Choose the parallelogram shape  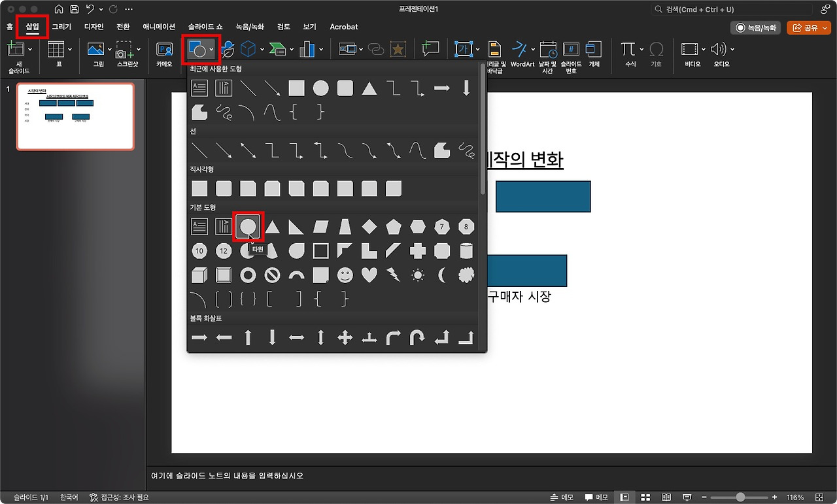click(x=320, y=227)
